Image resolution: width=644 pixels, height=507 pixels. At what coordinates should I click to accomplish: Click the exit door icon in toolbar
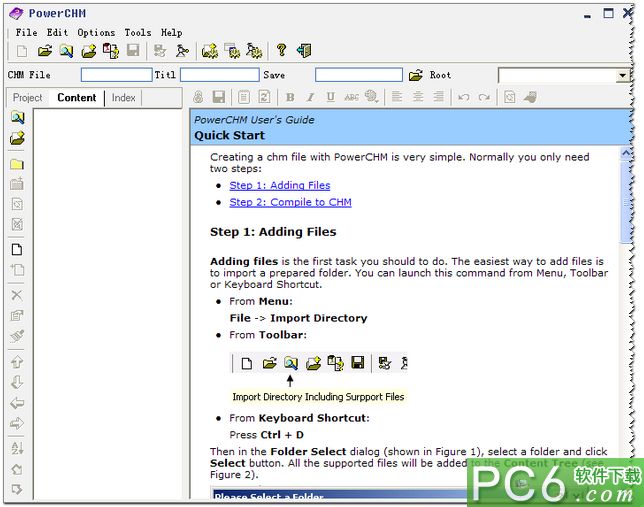(304, 50)
